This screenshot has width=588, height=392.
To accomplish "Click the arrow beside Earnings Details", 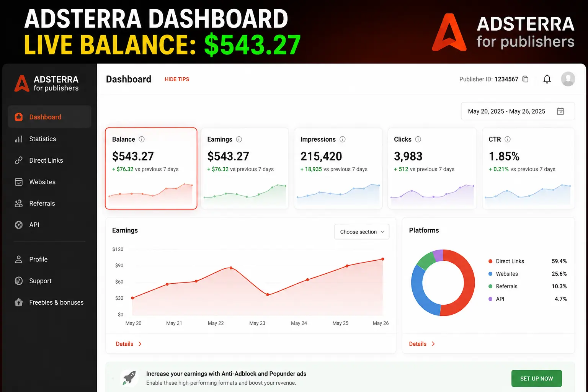I will point(140,344).
